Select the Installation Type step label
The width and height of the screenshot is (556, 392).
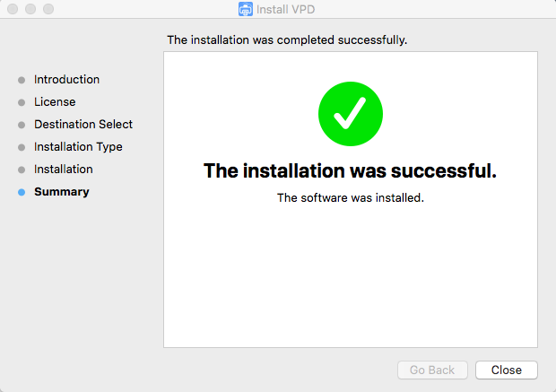(78, 147)
